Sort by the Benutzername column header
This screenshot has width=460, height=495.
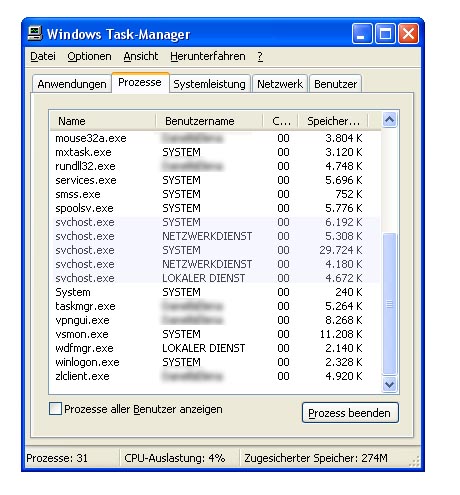tap(209, 121)
